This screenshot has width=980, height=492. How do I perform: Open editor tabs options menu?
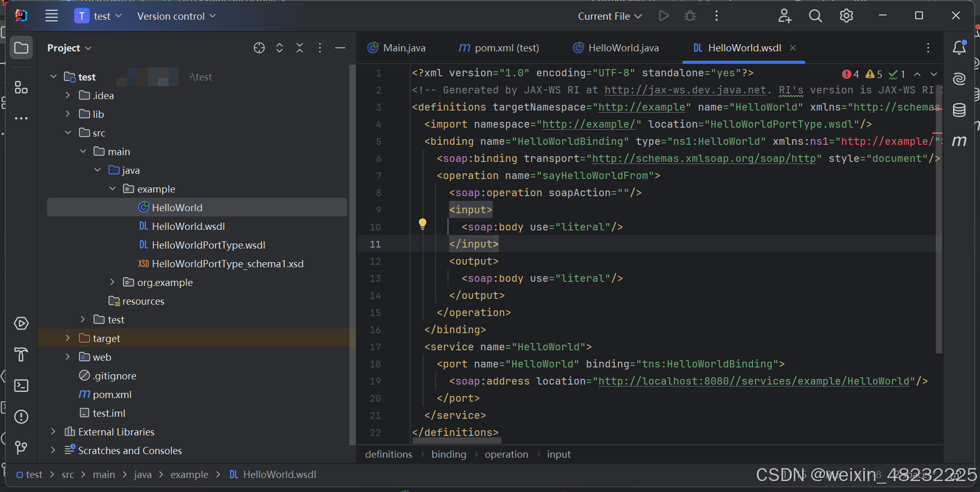(x=928, y=48)
